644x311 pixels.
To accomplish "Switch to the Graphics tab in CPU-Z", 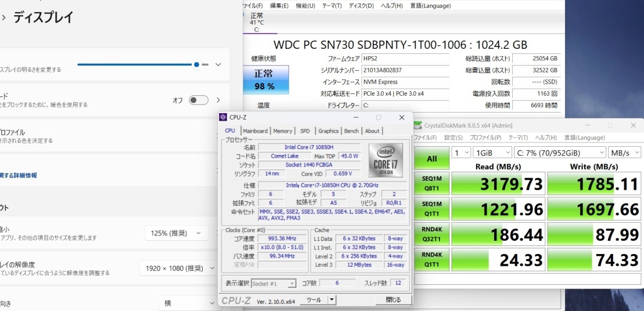I will (329, 131).
